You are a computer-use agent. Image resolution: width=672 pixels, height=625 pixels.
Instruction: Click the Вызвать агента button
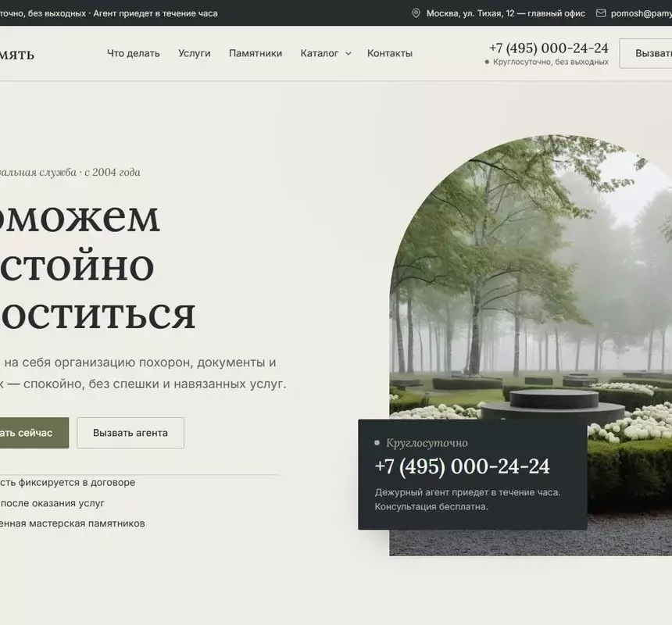tap(130, 433)
